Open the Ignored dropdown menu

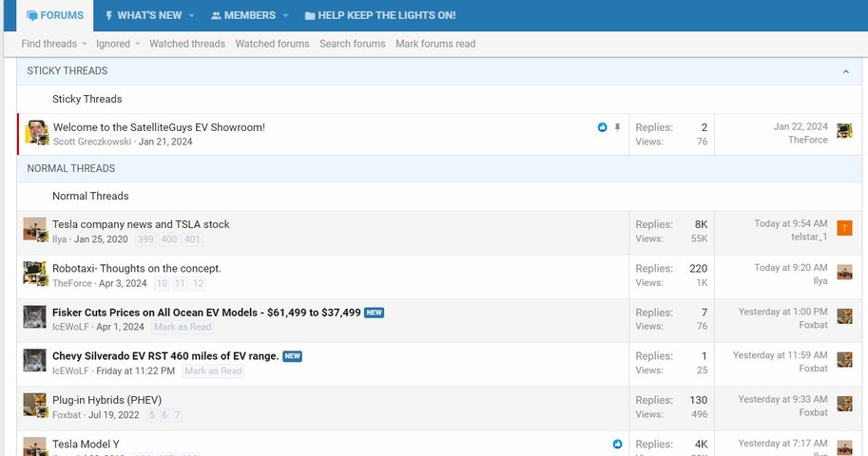(117, 44)
